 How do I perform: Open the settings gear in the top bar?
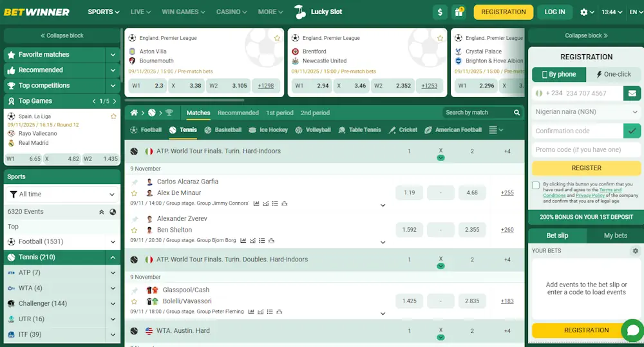tap(583, 12)
